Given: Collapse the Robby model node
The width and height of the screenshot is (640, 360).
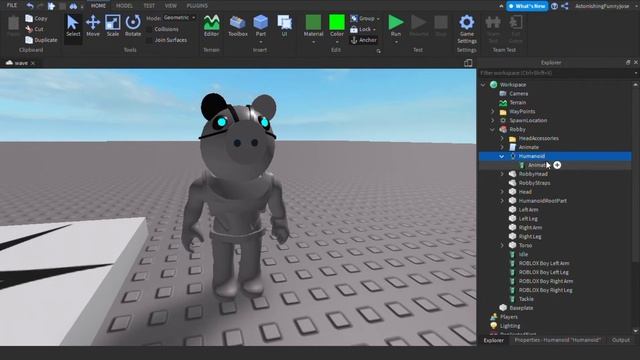Looking at the screenshot, I should point(493,129).
